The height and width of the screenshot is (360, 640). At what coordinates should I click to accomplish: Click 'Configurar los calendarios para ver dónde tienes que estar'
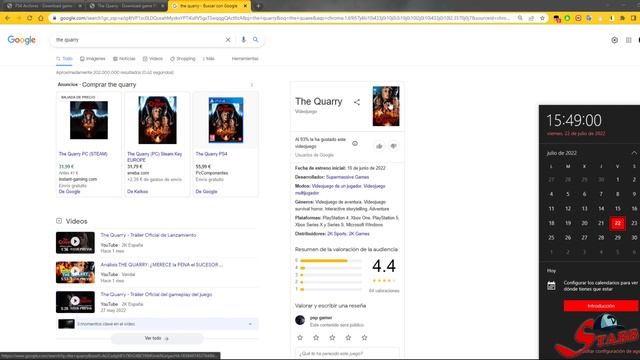[x=600, y=286]
